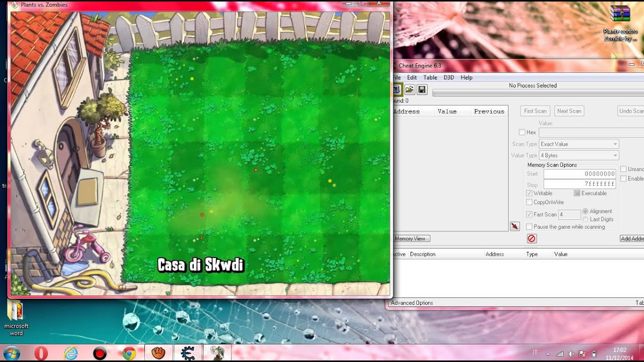
Task: Click the Value column header in results
Action: pos(452,112)
